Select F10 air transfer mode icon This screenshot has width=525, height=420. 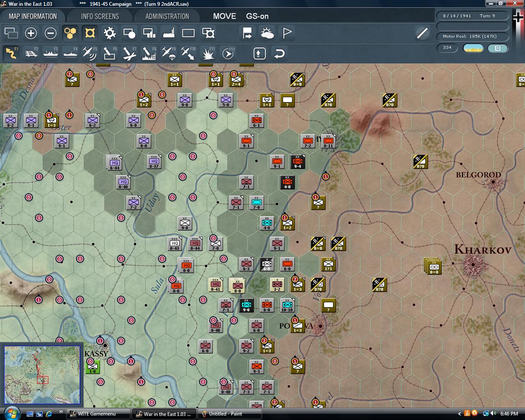pyautogui.click(x=188, y=53)
